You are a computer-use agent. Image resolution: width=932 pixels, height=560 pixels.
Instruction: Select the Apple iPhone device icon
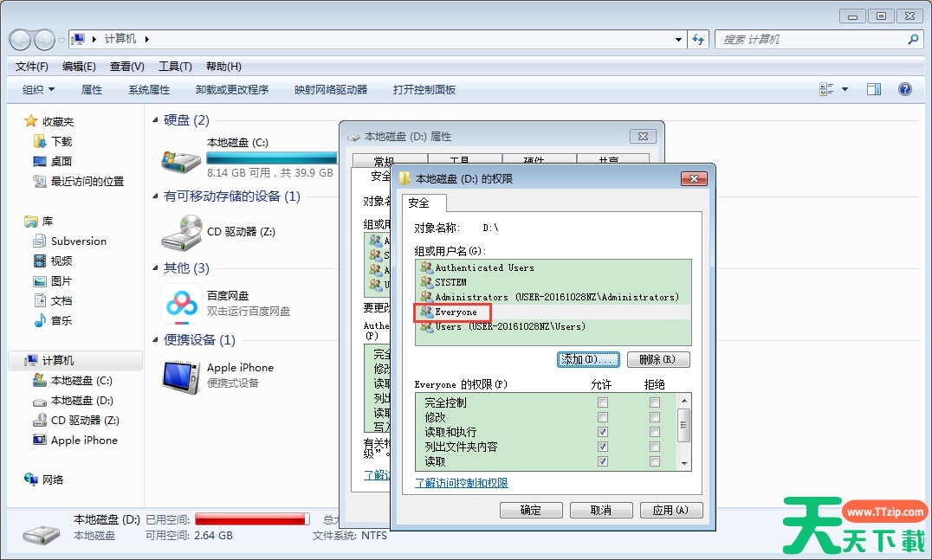(x=182, y=375)
